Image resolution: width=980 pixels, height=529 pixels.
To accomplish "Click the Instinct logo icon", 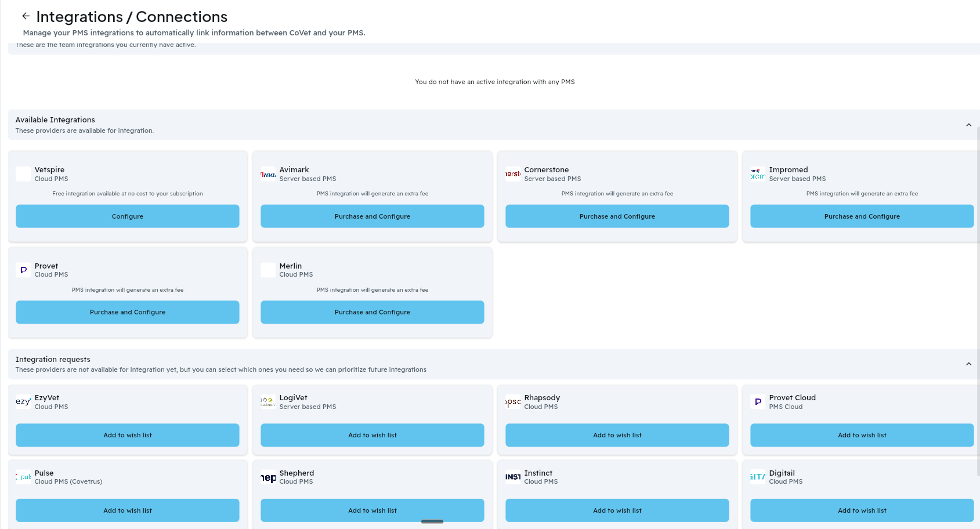I will 513,477.
